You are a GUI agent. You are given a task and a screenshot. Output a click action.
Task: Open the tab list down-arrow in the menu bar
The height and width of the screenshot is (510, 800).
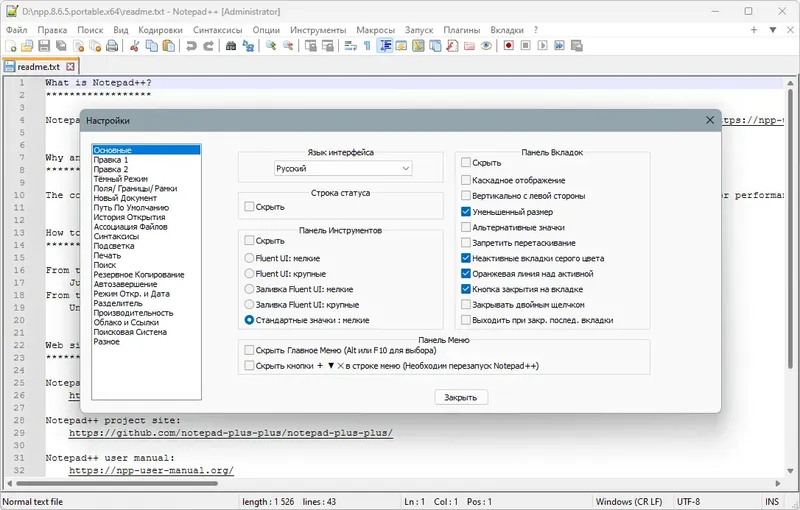(x=773, y=30)
